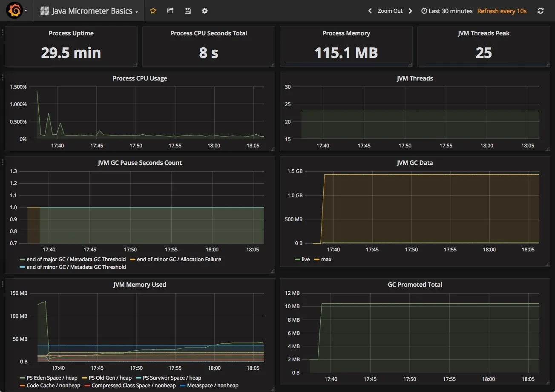Screen dimensions: 555x392
Task: Click the Process Uptime stat panel
Action: click(x=71, y=46)
